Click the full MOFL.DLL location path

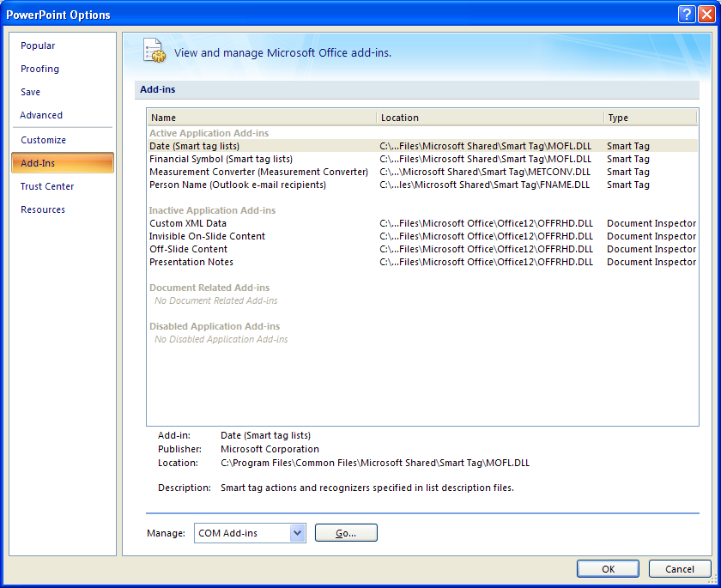tap(375, 463)
